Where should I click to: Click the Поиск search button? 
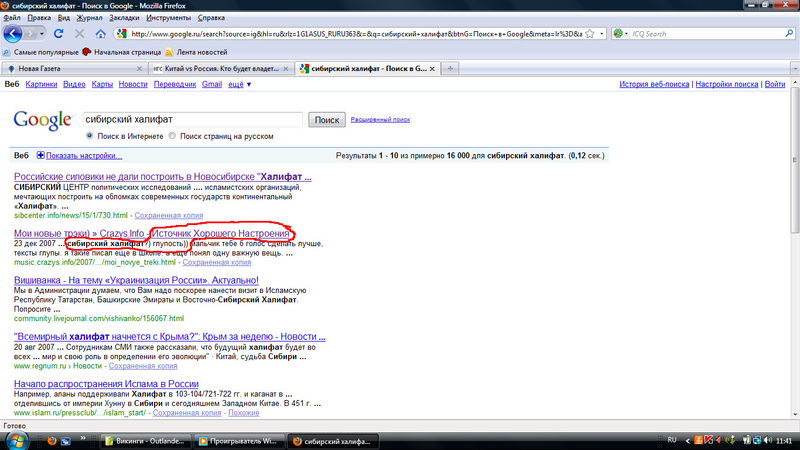(327, 120)
